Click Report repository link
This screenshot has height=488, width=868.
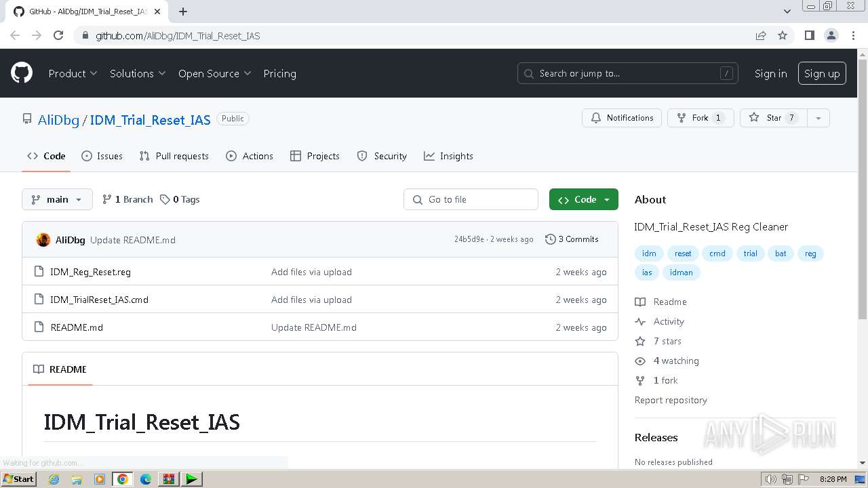point(671,400)
